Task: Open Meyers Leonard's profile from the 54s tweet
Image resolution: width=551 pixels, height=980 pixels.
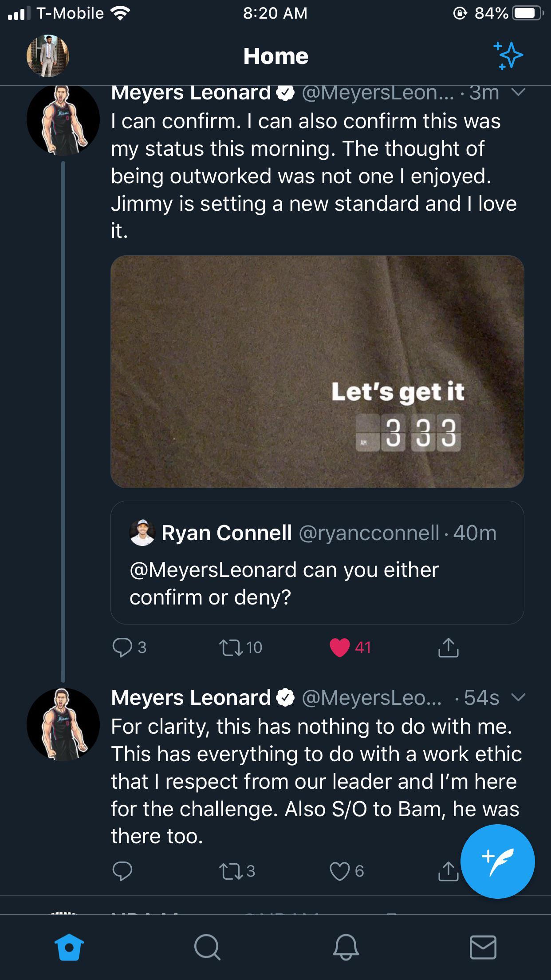Action: point(63,724)
